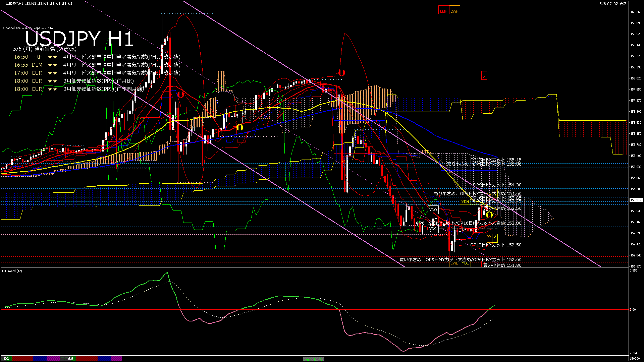This screenshot has width=644, height=362.
Task: Select the YDO level label
Action: [x=433, y=210]
